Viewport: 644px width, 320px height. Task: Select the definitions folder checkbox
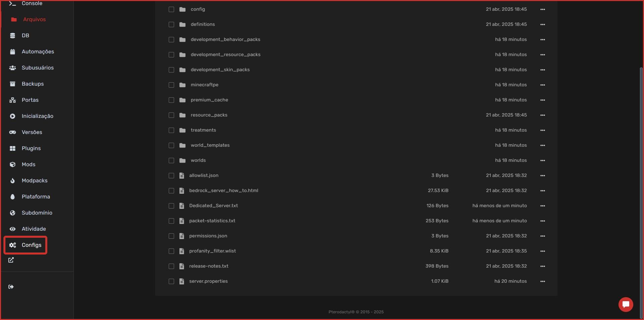click(171, 25)
